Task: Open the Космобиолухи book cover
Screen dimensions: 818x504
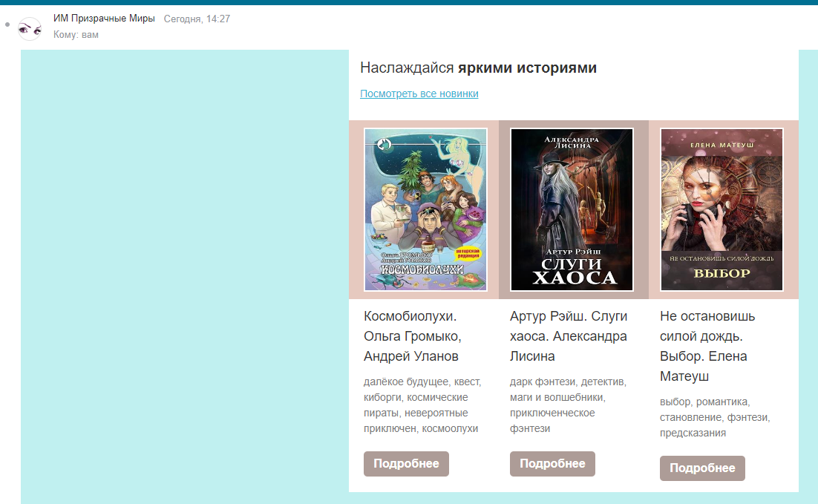Action: point(425,209)
